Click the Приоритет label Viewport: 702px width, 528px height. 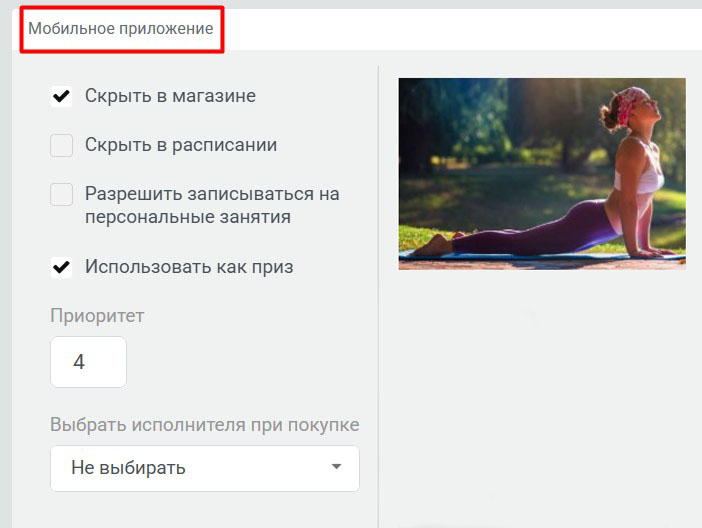tap(97, 316)
